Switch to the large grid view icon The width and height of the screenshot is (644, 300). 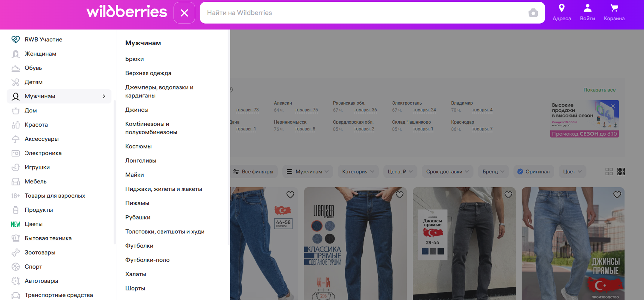[609, 172]
